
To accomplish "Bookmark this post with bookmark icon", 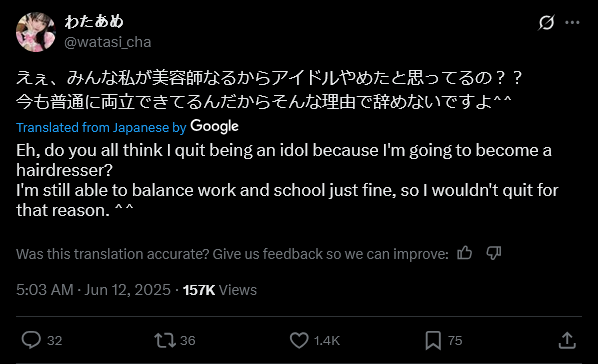I will click(x=433, y=340).
